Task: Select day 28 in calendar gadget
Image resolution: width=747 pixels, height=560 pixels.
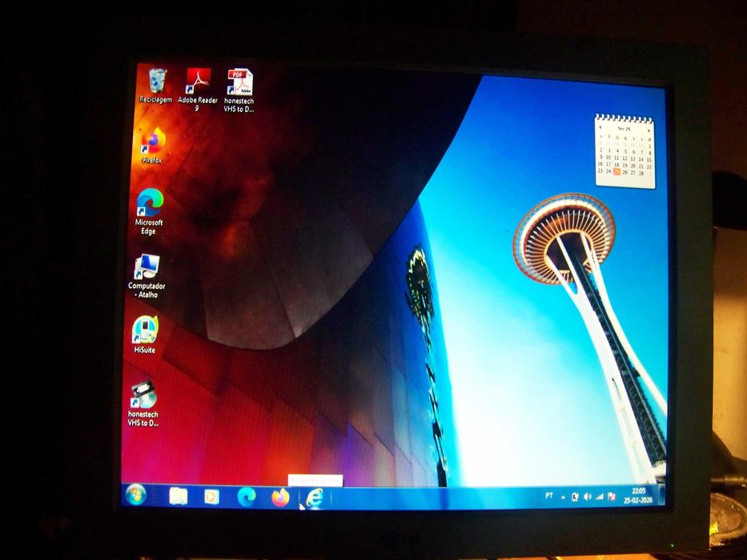Action: [x=641, y=174]
